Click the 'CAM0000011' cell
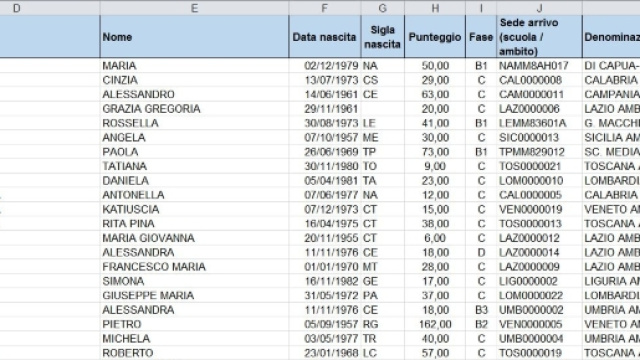The height and width of the screenshot is (360, 640). click(540, 94)
